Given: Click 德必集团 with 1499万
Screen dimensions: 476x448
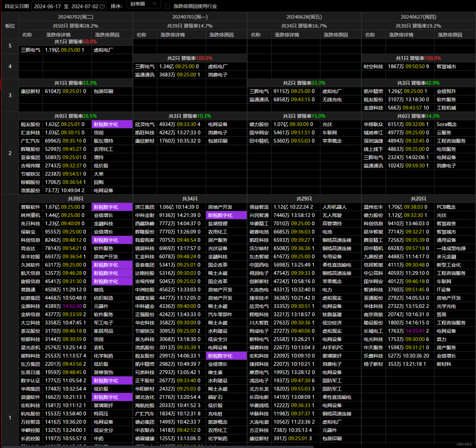Looking at the screenshot, I should click(x=145, y=422).
